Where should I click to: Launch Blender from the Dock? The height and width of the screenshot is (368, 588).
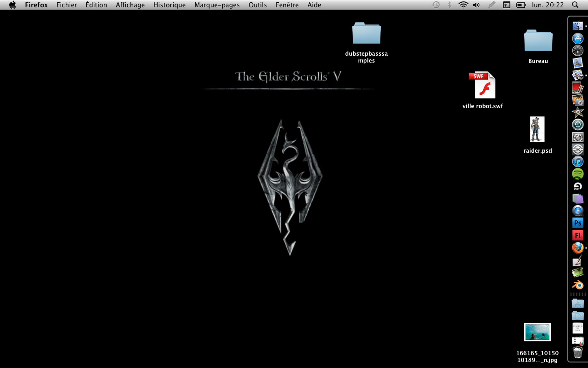click(x=577, y=285)
